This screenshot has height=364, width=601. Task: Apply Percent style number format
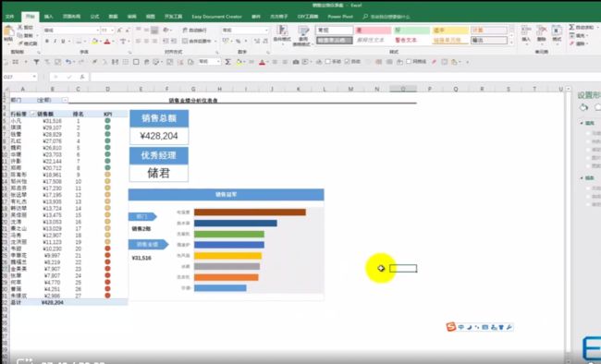coord(238,41)
